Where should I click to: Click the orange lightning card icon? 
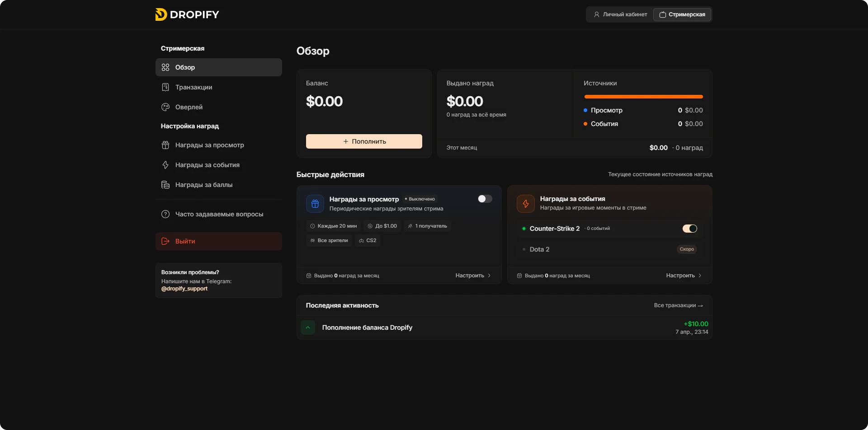[526, 204]
